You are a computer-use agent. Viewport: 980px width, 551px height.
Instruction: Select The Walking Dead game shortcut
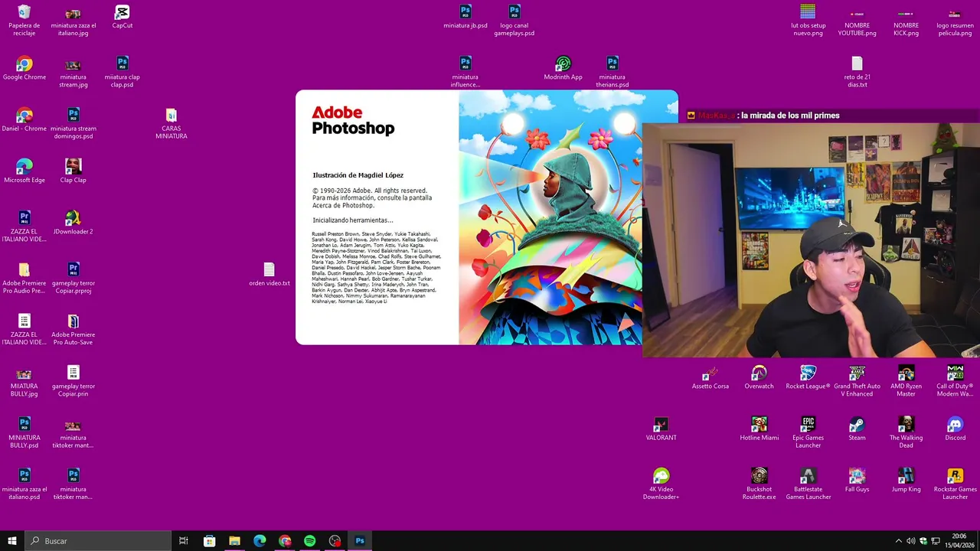click(x=906, y=432)
